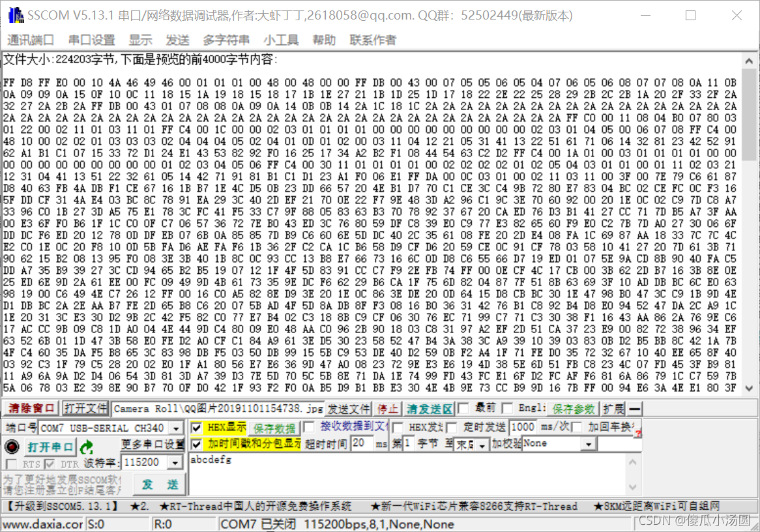Click the 1000 ms timed send interval field
Image resolution: width=760 pixels, height=532 pixels.
tap(523, 427)
